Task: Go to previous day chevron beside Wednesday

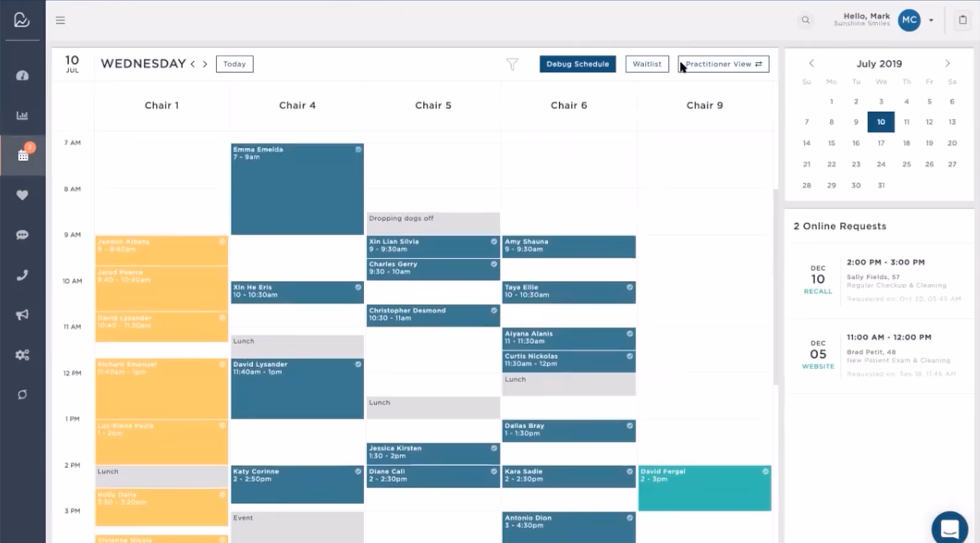Action: (x=193, y=64)
